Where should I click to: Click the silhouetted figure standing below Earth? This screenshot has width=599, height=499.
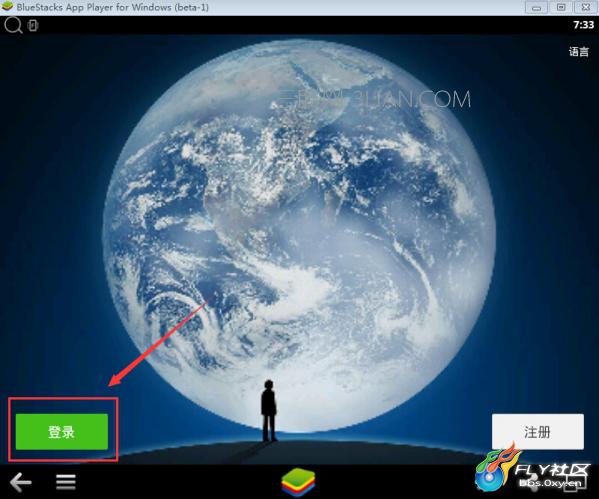coord(269,411)
